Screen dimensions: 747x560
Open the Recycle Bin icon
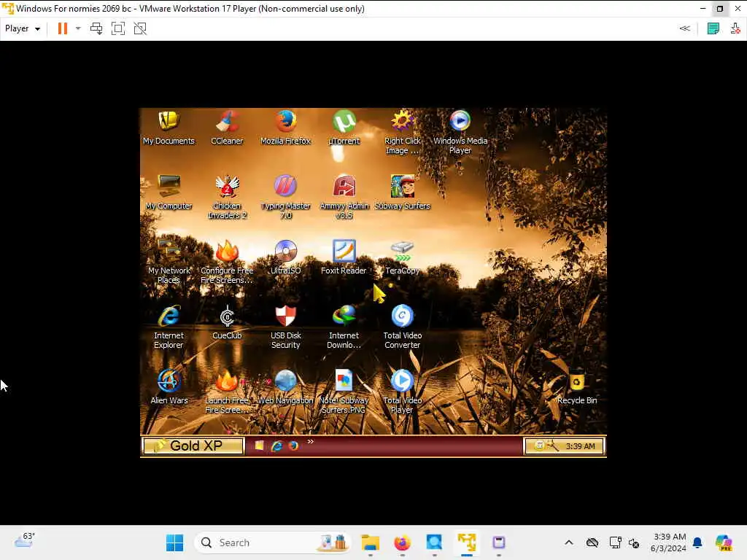577,386
